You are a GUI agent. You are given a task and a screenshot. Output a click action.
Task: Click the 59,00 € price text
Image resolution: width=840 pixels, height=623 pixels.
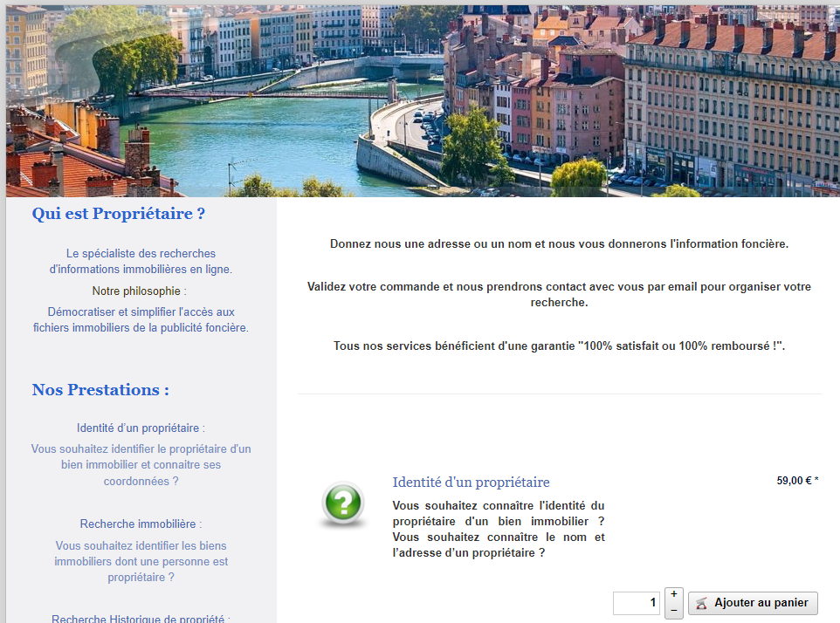tap(797, 481)
